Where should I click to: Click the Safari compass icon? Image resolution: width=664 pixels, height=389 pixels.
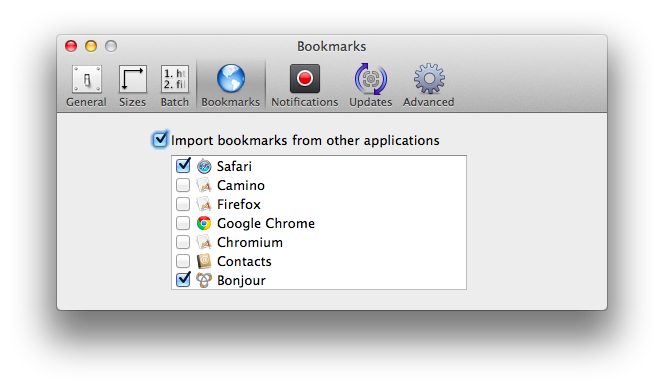pos(204,166)
